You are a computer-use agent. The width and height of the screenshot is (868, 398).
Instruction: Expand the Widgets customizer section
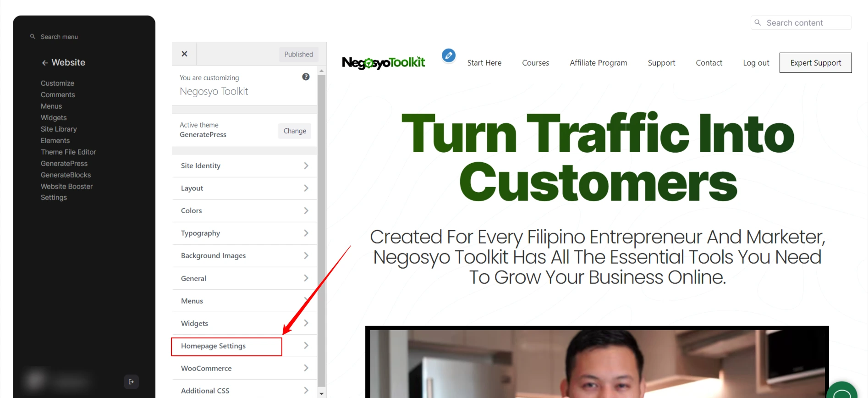244,323
